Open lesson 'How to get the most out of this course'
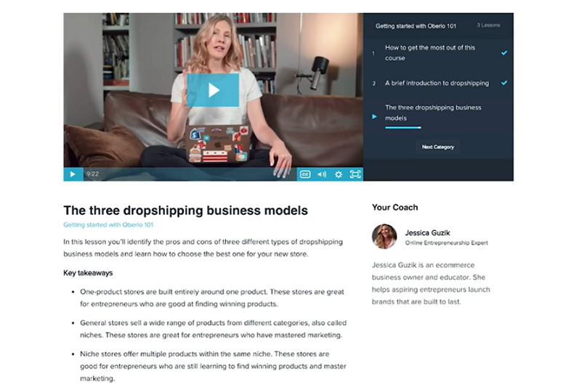Screen dimensions: 582x392 pyautogui.click(x=430, y=53)
